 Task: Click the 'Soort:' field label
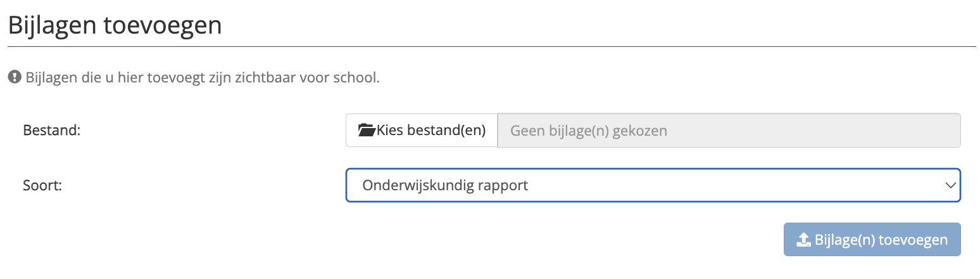pyautogui.click(x=42, y=186)
